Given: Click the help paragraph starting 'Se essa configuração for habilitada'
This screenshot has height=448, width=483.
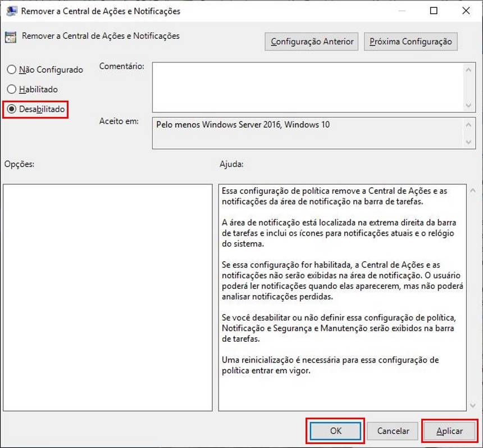Looking at the screenshot, I should point(342,280).
